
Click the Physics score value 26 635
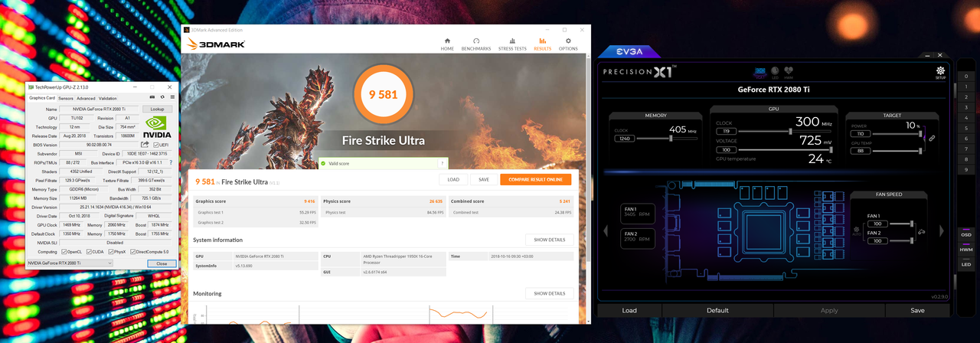tap(436, 201)
